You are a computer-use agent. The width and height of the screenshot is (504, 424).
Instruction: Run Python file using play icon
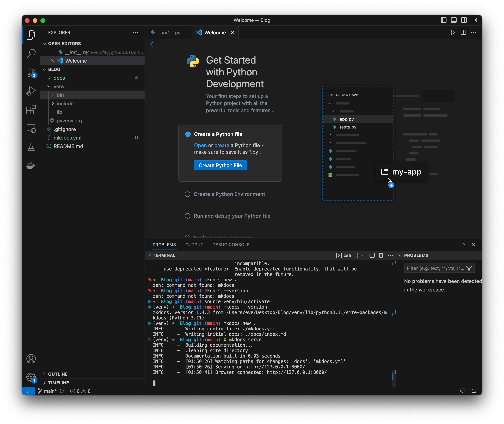(x=453, y=32)
